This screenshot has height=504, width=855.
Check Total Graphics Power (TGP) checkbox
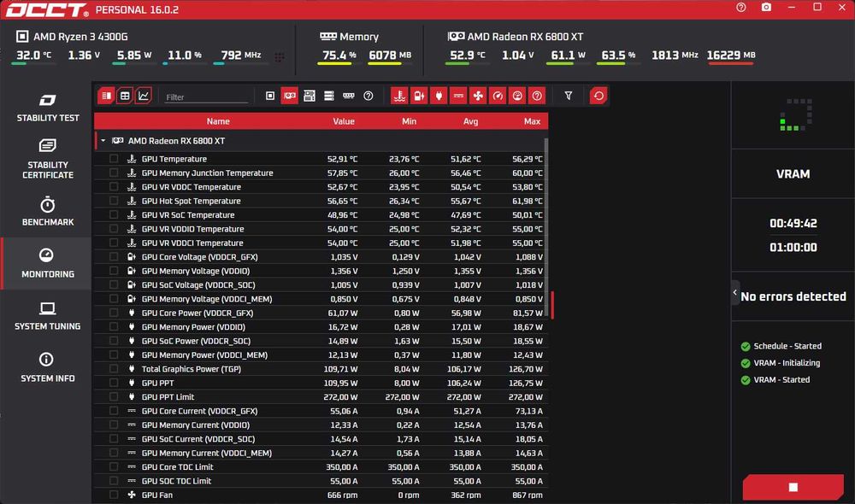pyautogui.click(x=114, y=369)
